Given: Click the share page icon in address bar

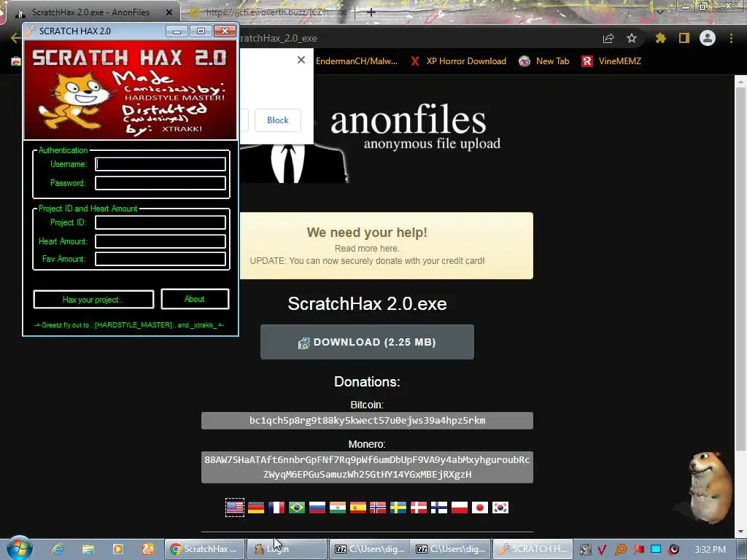Looking at the screenshot, I should 608,38.
